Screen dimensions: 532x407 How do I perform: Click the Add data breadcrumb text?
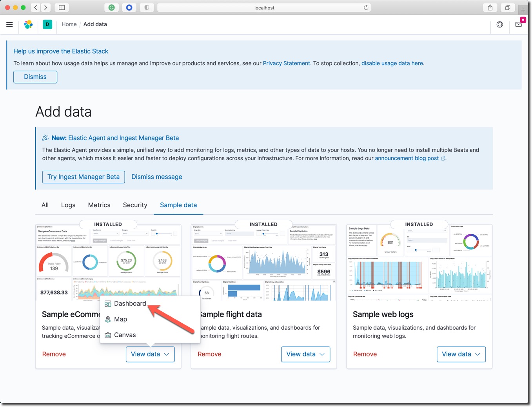tap(95, 24)
